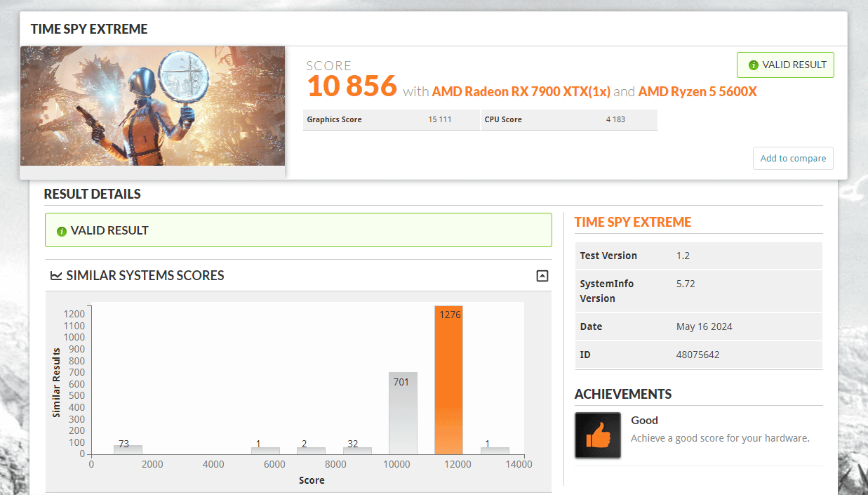Viewport: 868px width, 495px height.
Task: Click the Test Version value 1.2
Action: point(683,256)
